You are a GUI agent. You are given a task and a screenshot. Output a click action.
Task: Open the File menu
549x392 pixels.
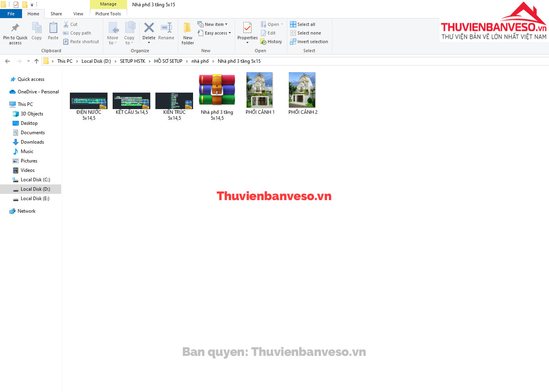point(11,14)
